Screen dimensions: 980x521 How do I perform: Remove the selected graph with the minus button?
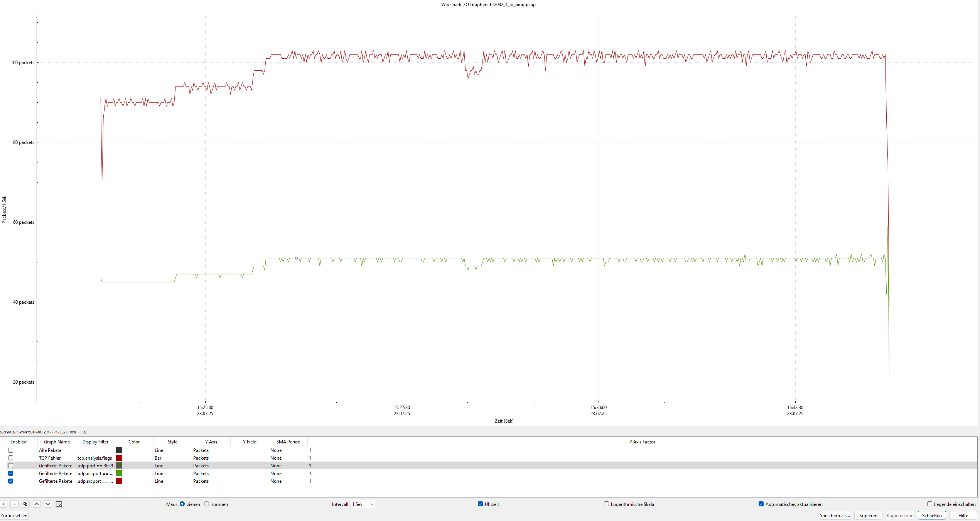click(14, 504)
